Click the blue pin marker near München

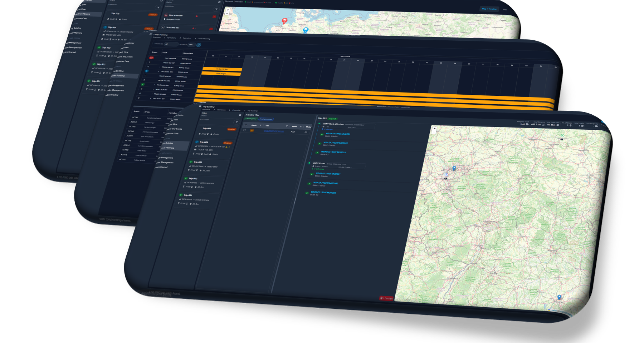pos(559,297)
